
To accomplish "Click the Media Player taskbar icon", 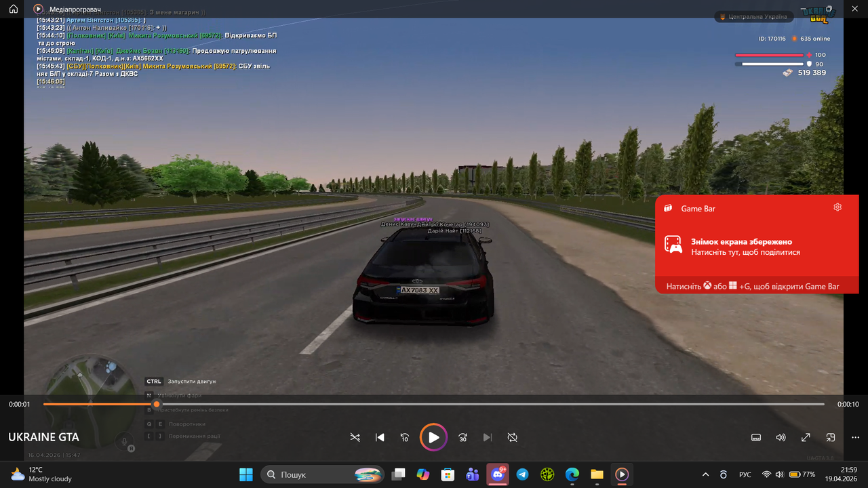I will click(622, 474).
